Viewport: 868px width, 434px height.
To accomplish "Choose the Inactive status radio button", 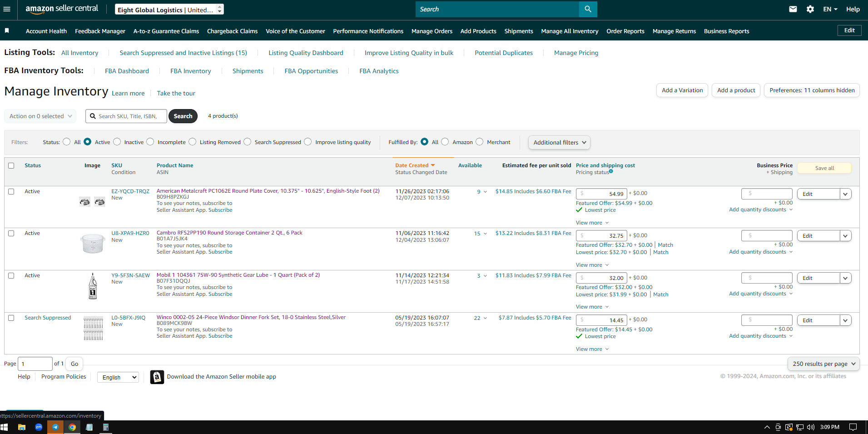I will coord(117,142).
